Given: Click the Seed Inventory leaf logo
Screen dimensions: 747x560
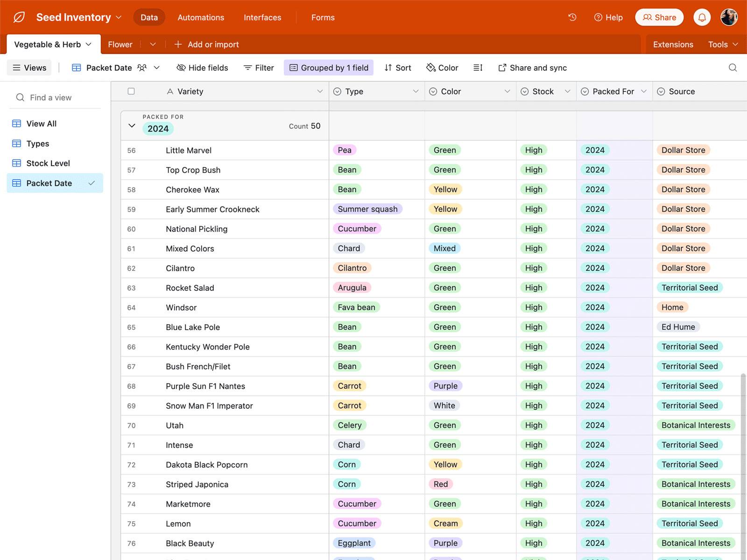Looking at the screenshot, I should point(19,17).
